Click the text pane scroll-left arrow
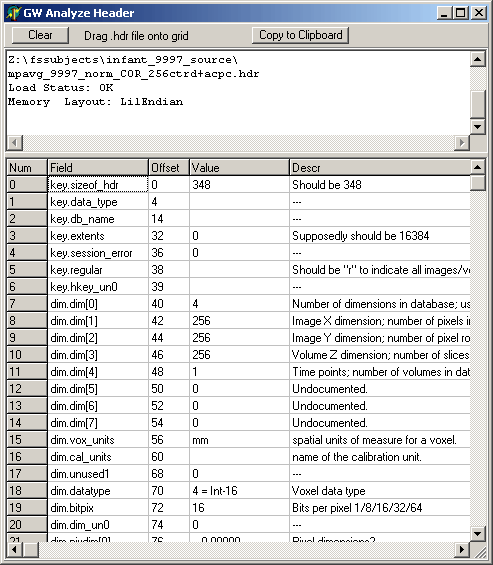Viewport: 493px width, 565px height. point(15,143)
